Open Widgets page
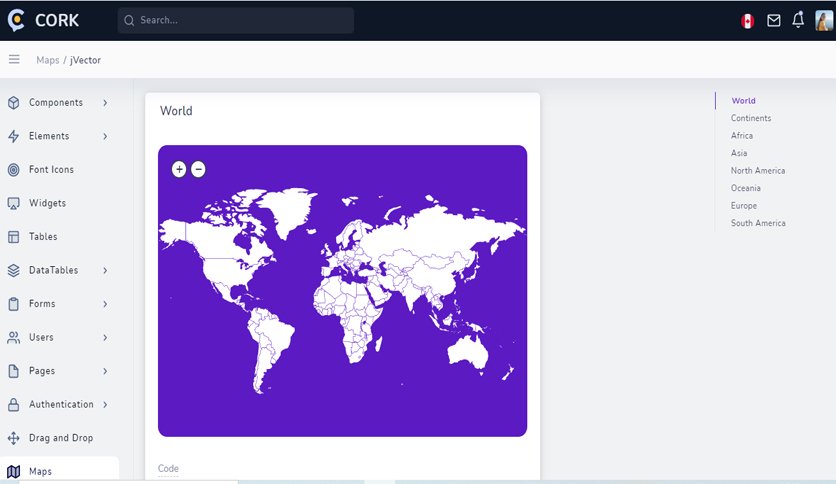Screen dimensions: 836x484 47,203
